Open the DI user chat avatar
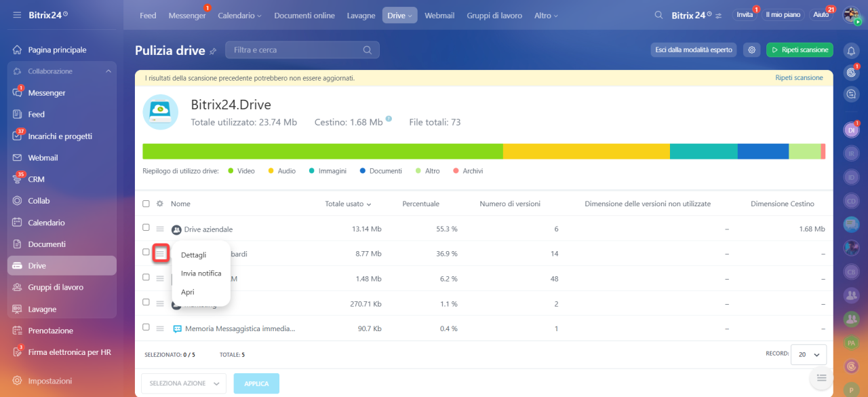 coord(851,130)
